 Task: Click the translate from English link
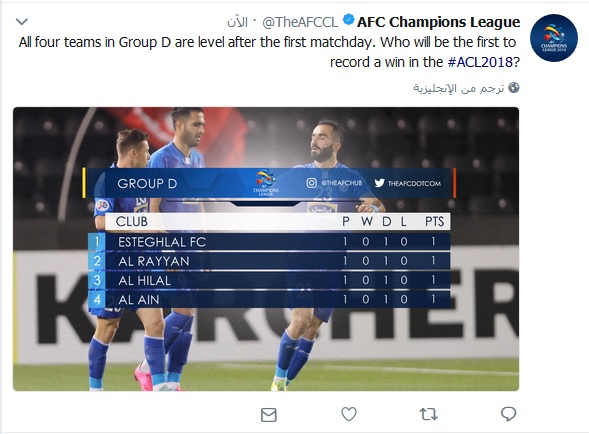[459, 88]
